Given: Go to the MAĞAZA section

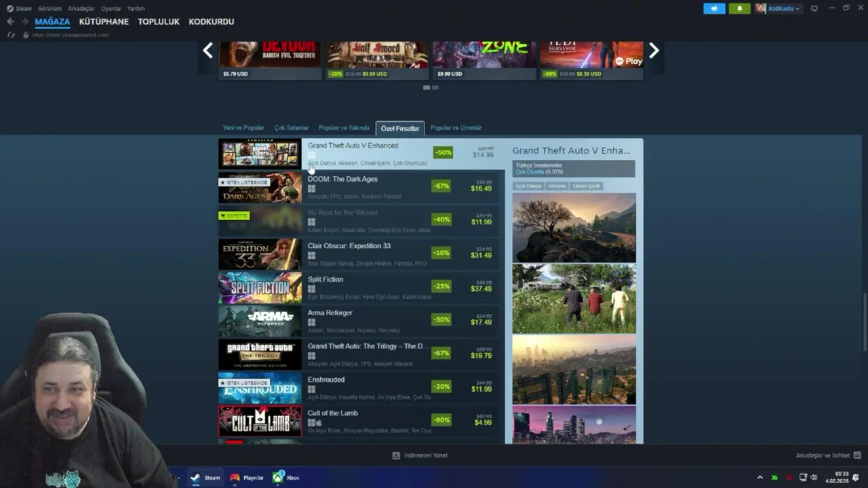Looking at the screenshot, I should pos(52,22).
